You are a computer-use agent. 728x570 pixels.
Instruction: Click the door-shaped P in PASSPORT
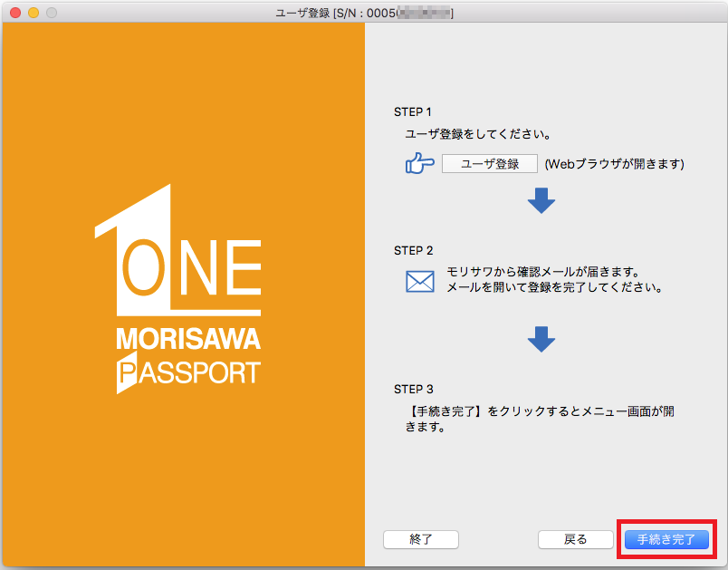(x=126, y=374)
